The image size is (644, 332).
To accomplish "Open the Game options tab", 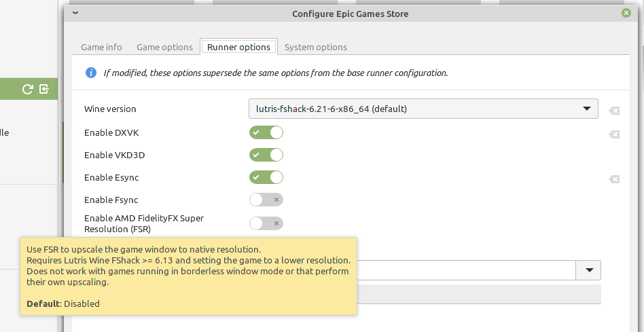I will tap(164, 48).
